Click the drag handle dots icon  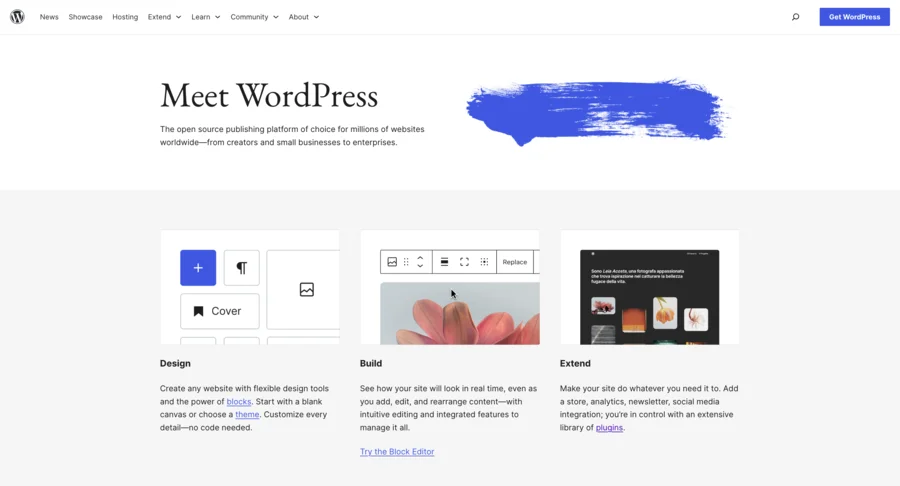(406, 262)
